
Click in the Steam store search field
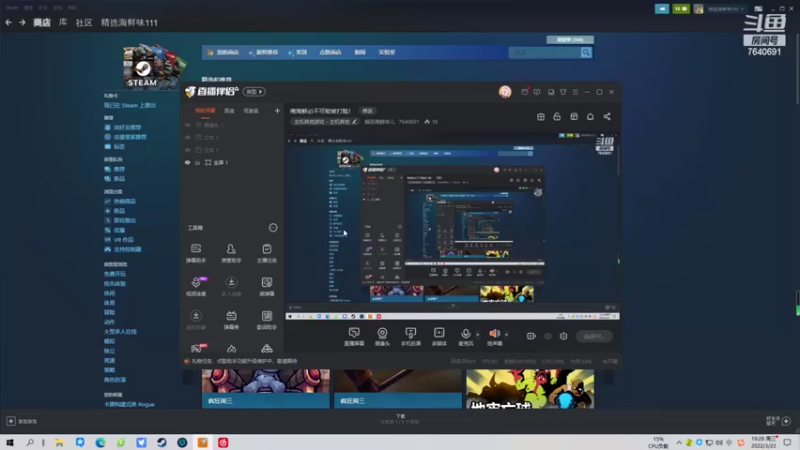point(544,52)
